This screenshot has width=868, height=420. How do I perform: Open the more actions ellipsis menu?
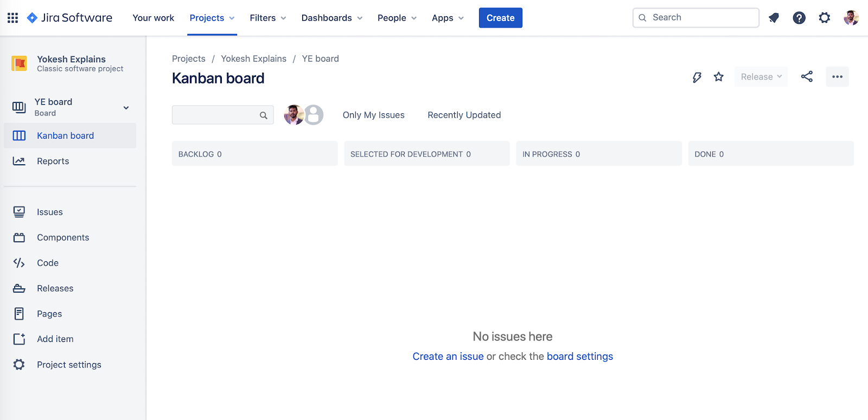[x=837, y=77]
